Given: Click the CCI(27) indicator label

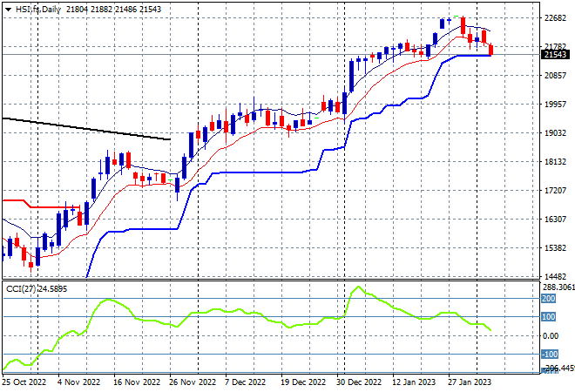Looking at the screenshot, I should (21, 289).
